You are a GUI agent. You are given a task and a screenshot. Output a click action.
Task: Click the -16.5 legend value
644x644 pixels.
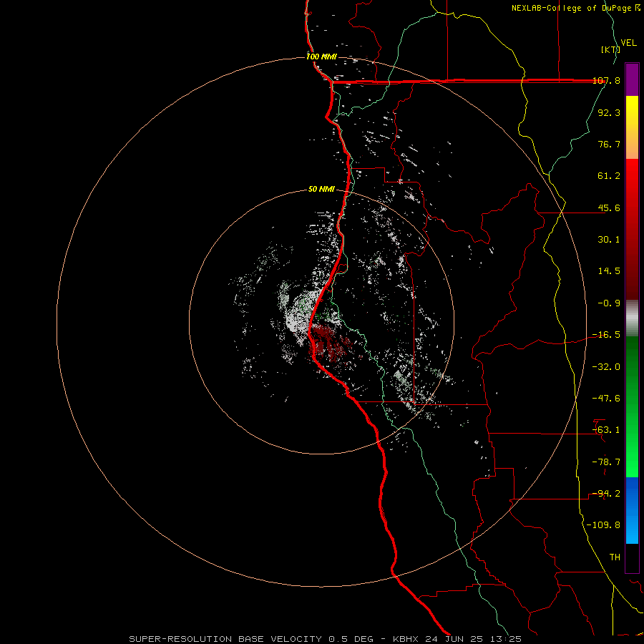(606, 335)
